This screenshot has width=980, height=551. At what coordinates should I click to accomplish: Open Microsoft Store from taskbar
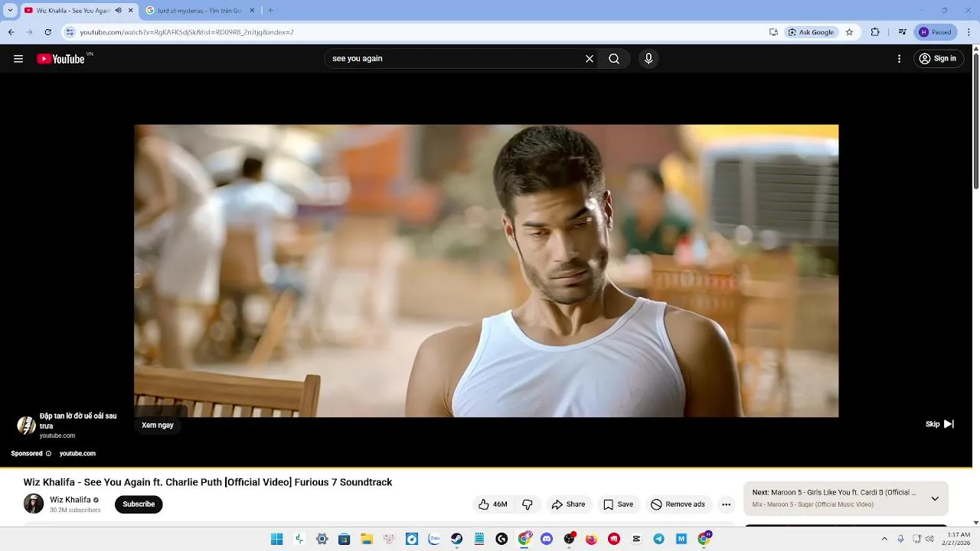345,539
